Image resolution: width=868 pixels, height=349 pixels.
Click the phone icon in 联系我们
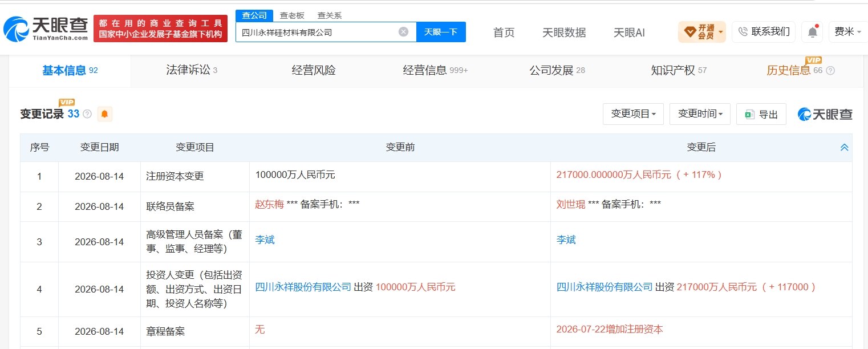coord(743,32)
